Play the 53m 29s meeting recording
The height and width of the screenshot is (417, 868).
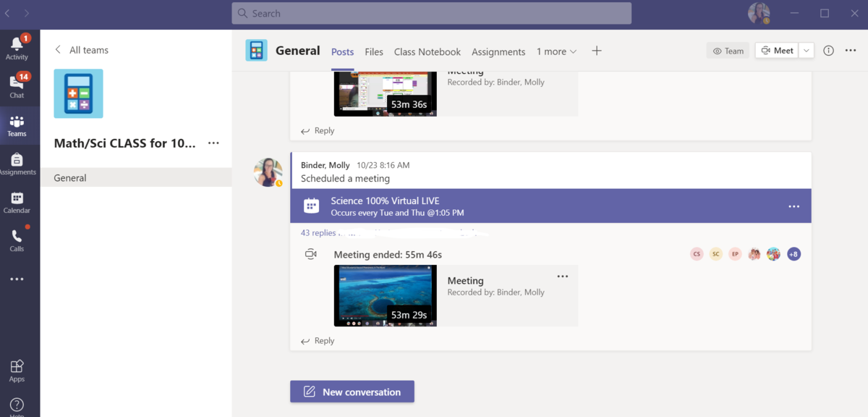[385, 295]
